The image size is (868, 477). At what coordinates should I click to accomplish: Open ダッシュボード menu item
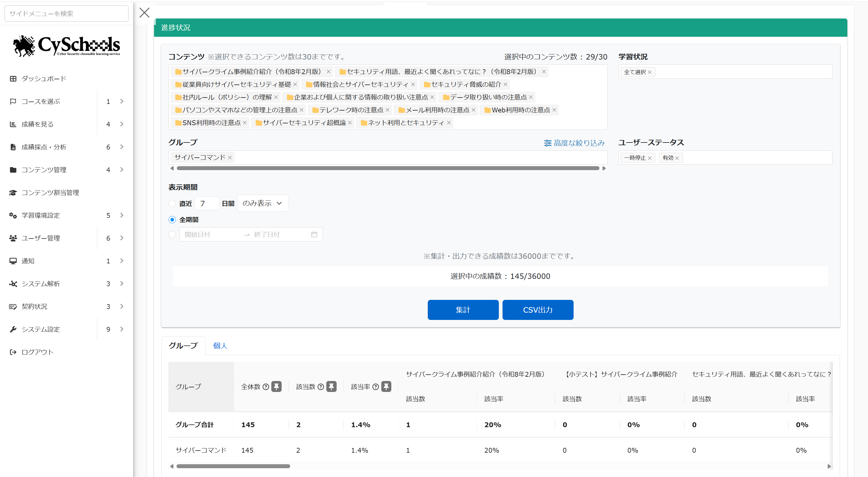click(x=44, y=78)
